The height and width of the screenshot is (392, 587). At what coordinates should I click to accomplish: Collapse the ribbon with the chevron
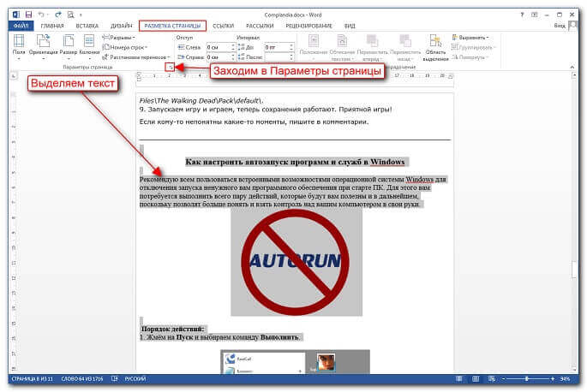(x=572, y=67)
